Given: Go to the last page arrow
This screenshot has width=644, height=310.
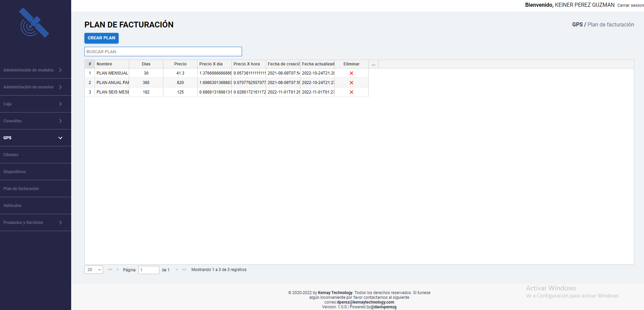Looking at the screenshot, I should tap(184, 270).
